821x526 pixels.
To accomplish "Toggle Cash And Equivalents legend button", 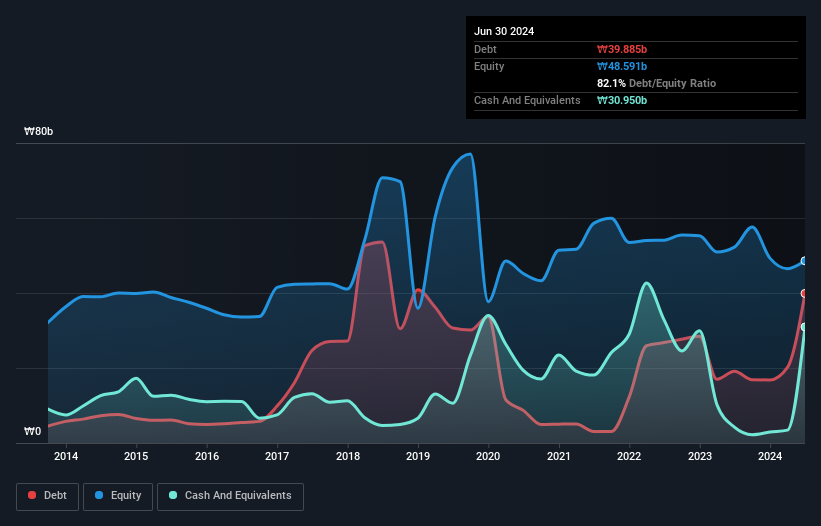I will 230,496.
